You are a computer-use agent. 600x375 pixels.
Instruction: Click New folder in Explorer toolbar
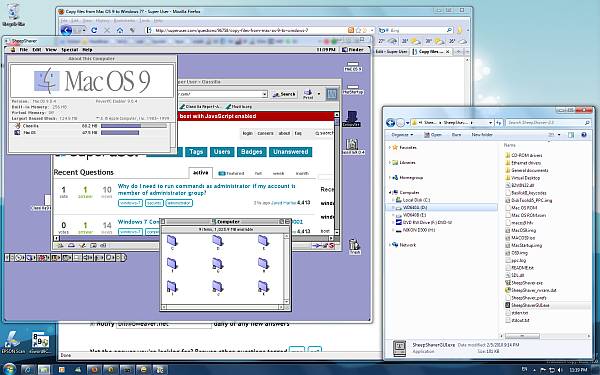482,135
